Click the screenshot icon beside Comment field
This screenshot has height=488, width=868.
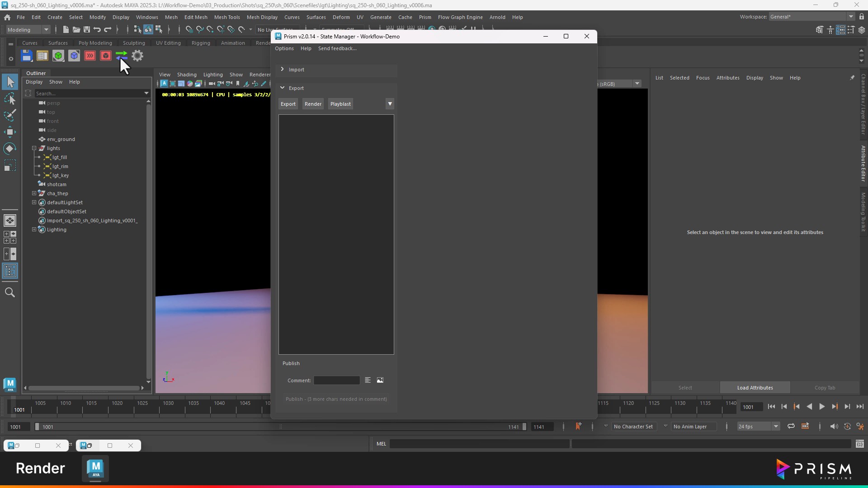[x=380, y=380]
